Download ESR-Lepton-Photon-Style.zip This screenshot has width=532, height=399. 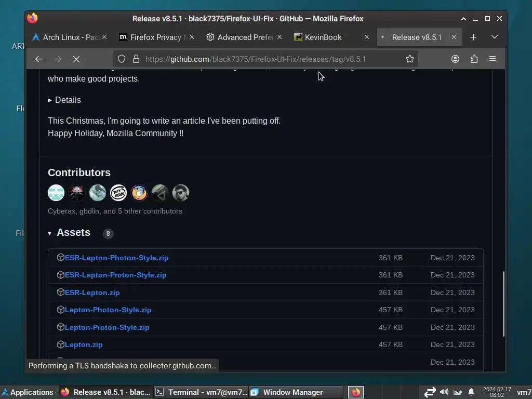117,258
